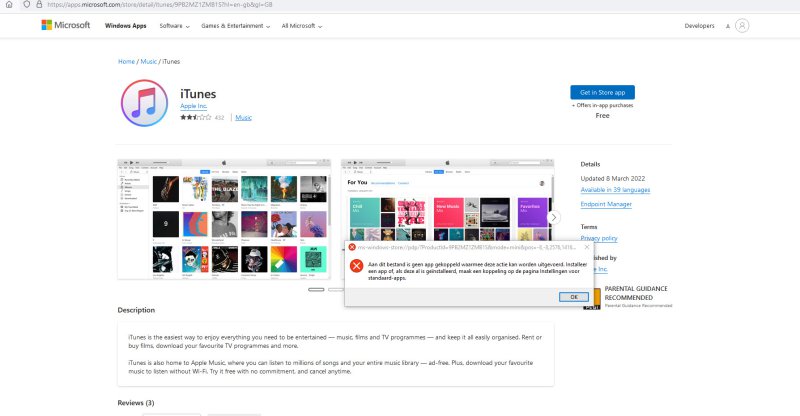Open the All Microsoft dropdown

[x=300, y=25]
